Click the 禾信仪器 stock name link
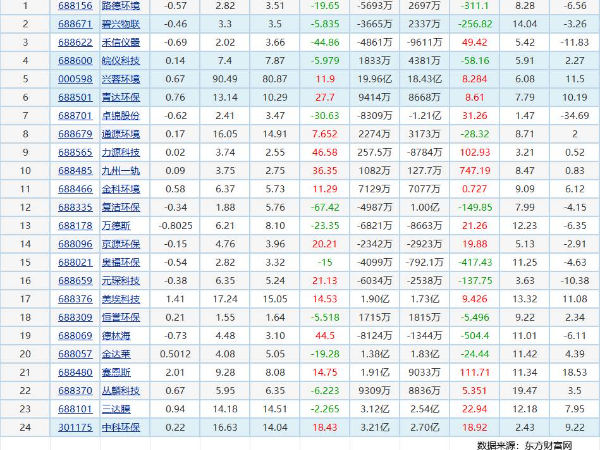This screenshot has width=600, height=450. point(121,42)
